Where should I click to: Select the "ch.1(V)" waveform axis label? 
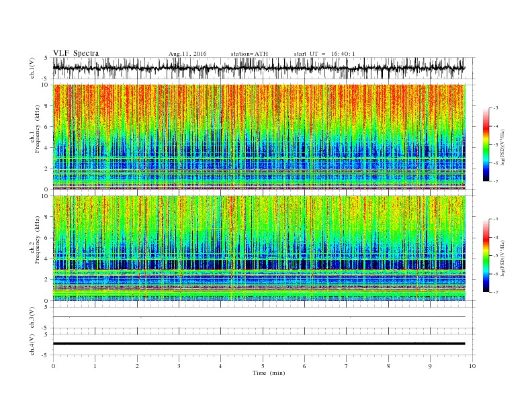pyautogui.click(x=32, y=68)
